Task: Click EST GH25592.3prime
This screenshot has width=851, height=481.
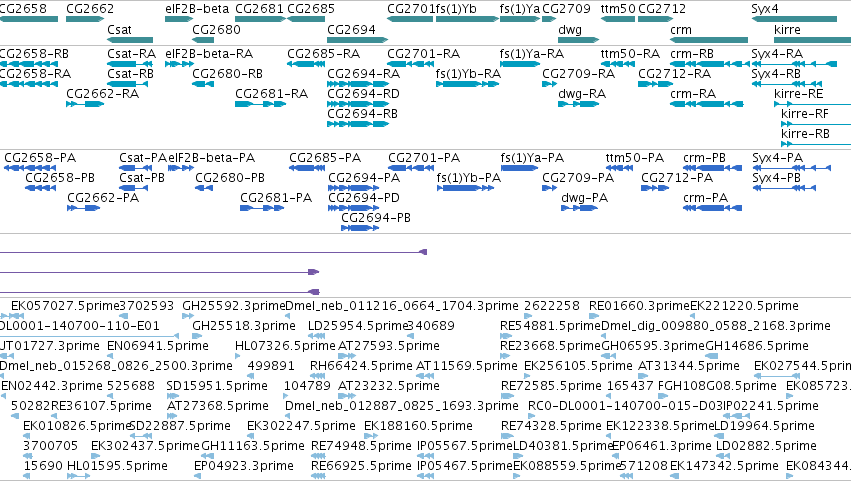Action: [188, 316]
